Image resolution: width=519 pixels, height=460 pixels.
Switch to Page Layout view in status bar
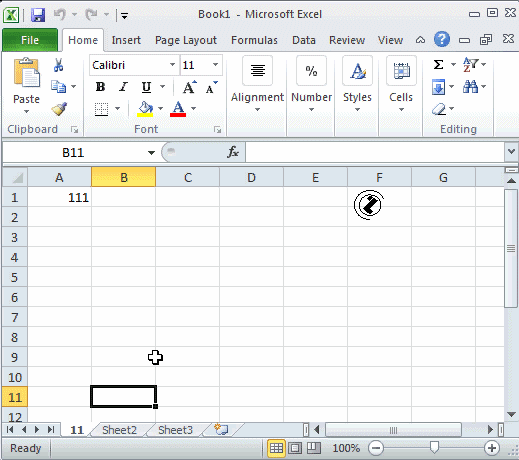click(295, 448)
